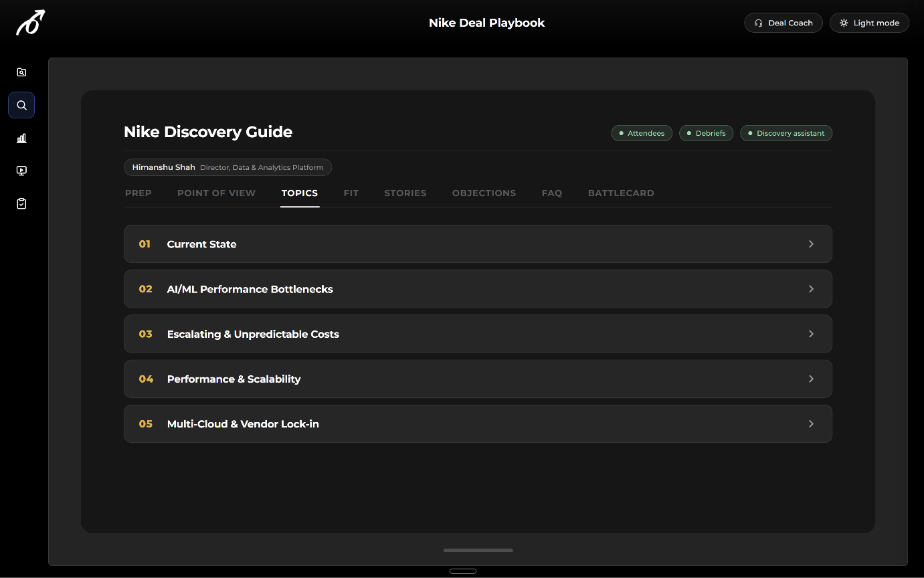Click the Current State topic title
Screen dimensions: 924x578
[201, 244]
